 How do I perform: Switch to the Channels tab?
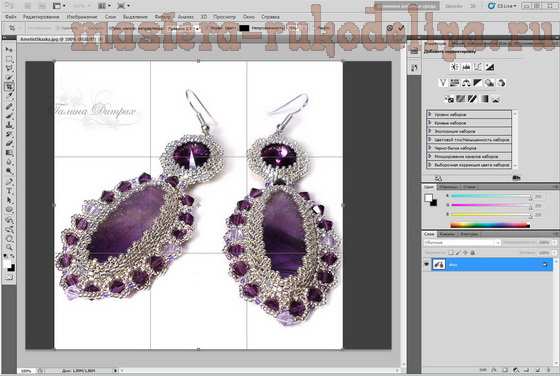pyautogui.click(x=447, y=234)
